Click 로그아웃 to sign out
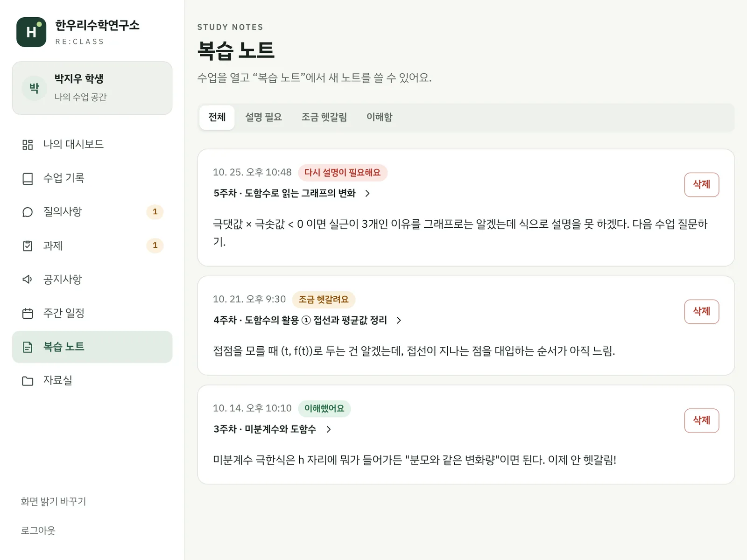 click(38, 531)
